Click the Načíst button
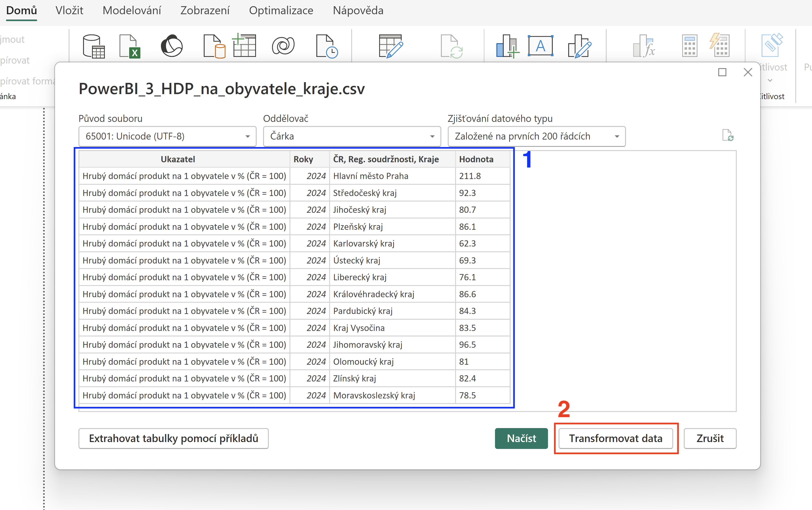 point(521,438)
